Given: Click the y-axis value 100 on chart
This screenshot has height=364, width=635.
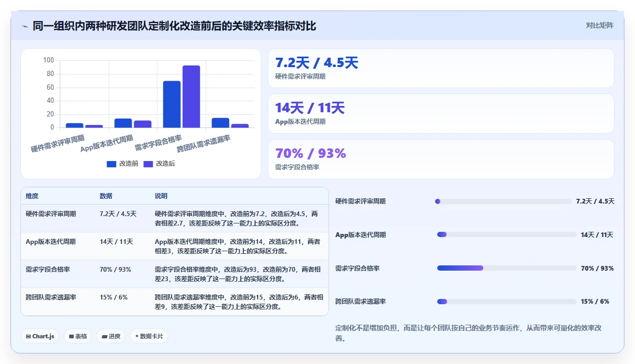Looking at the screenshot, I should (48, 60).
